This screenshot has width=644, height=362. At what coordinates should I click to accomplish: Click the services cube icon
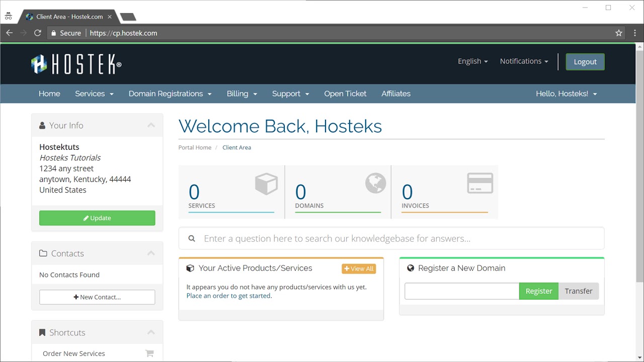266,184
